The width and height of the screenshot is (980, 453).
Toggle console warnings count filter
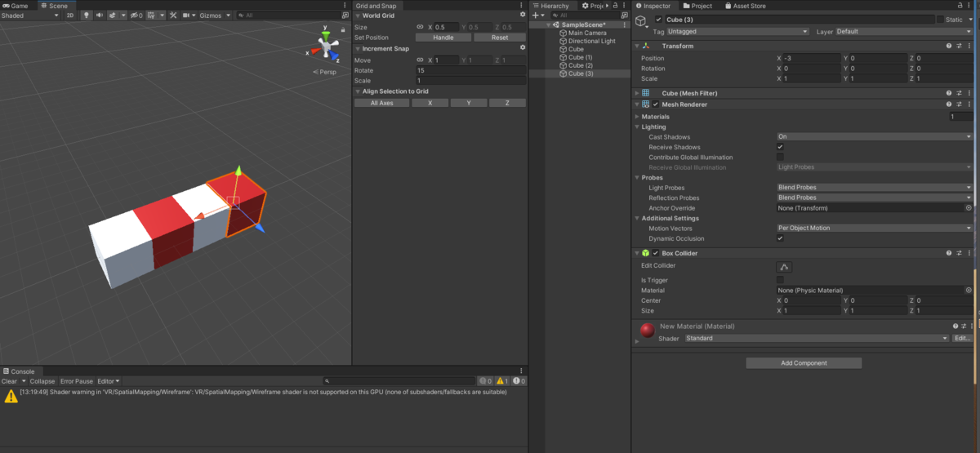click(502, 381)
